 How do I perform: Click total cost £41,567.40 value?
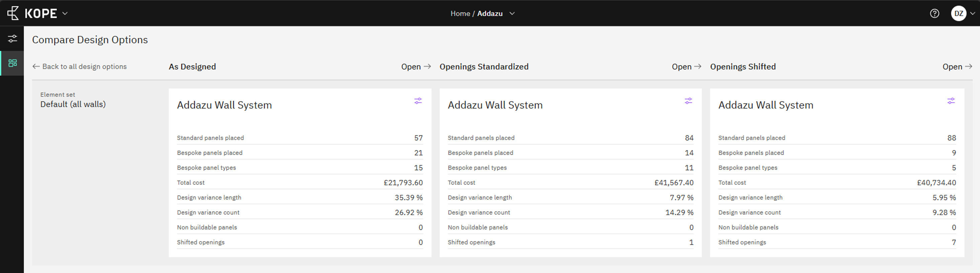(x=674, y=183)
